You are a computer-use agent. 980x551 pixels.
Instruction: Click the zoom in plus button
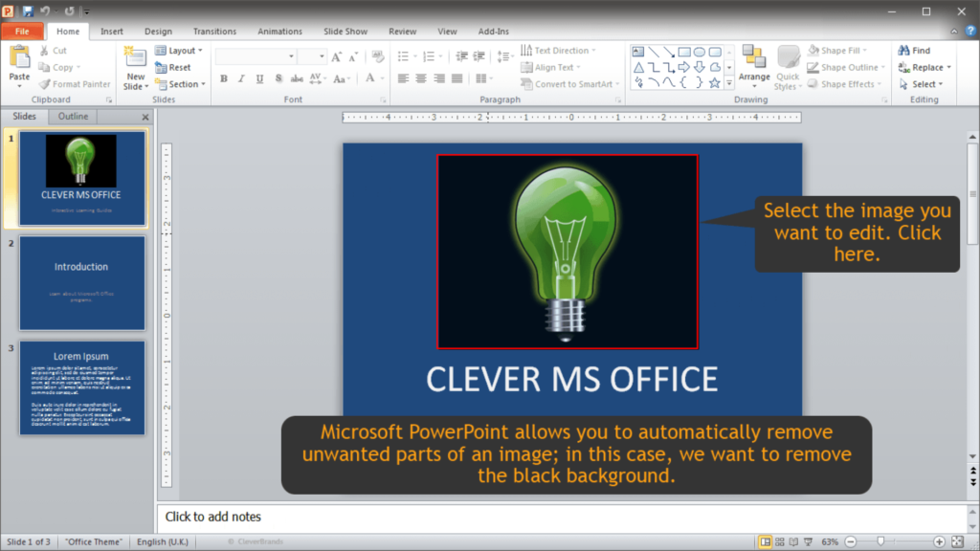pos(939,541)
